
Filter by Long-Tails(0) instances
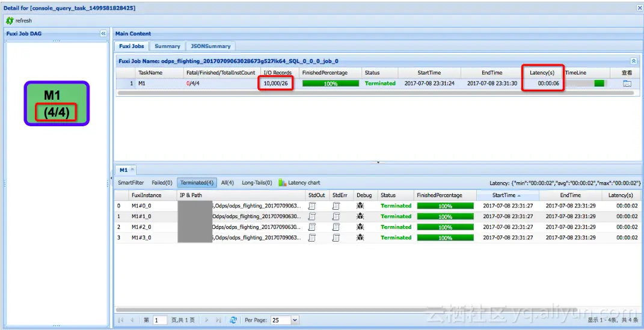click(257, 183)
